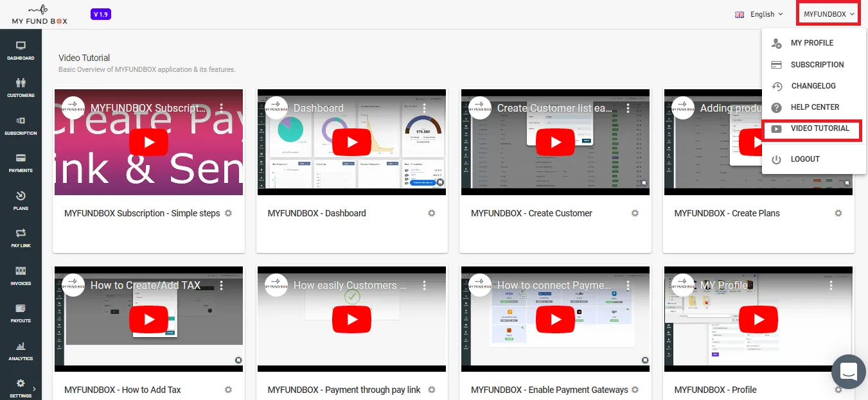Play the MY Profile tutorial video
The width and height of the screenshot is (868, 400).
click(759, 319)
